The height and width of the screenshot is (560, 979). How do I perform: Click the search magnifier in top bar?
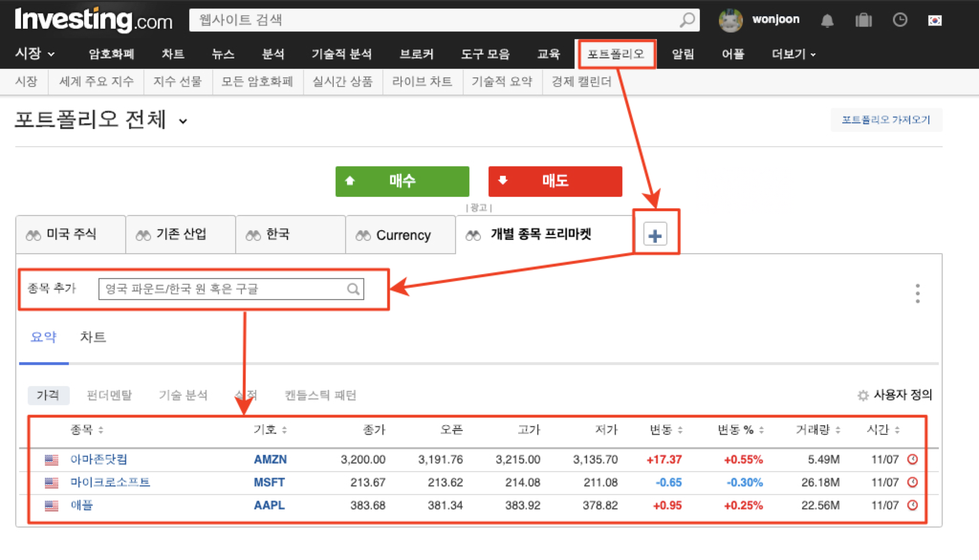click(687, 20)
